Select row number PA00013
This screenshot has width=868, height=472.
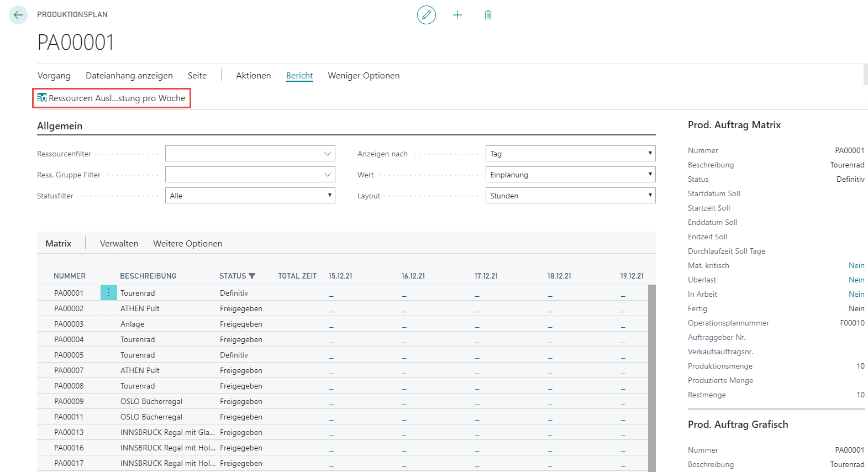(69, 432)
